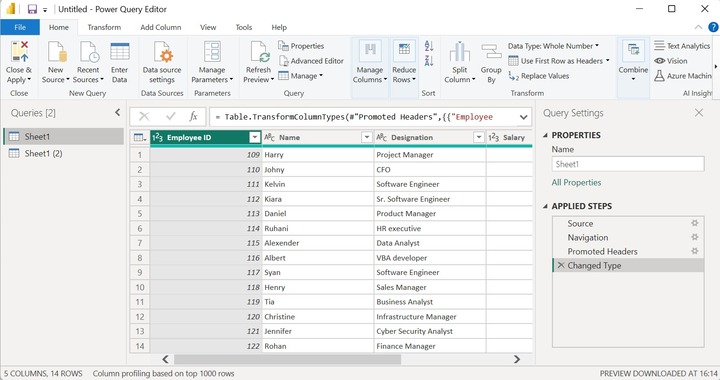Open Power Query help question icon
The image size is (720, 380).
pyautogui.click(x=713, y=27)
